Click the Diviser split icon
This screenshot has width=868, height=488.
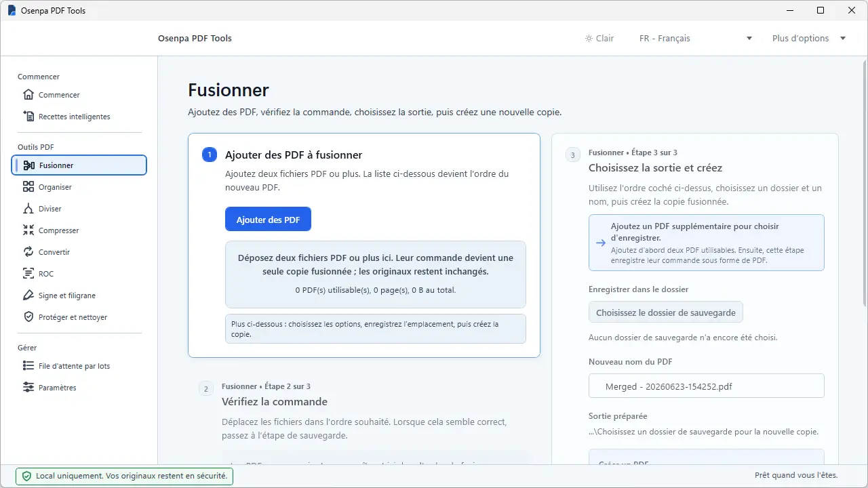(x=28, y=209)
